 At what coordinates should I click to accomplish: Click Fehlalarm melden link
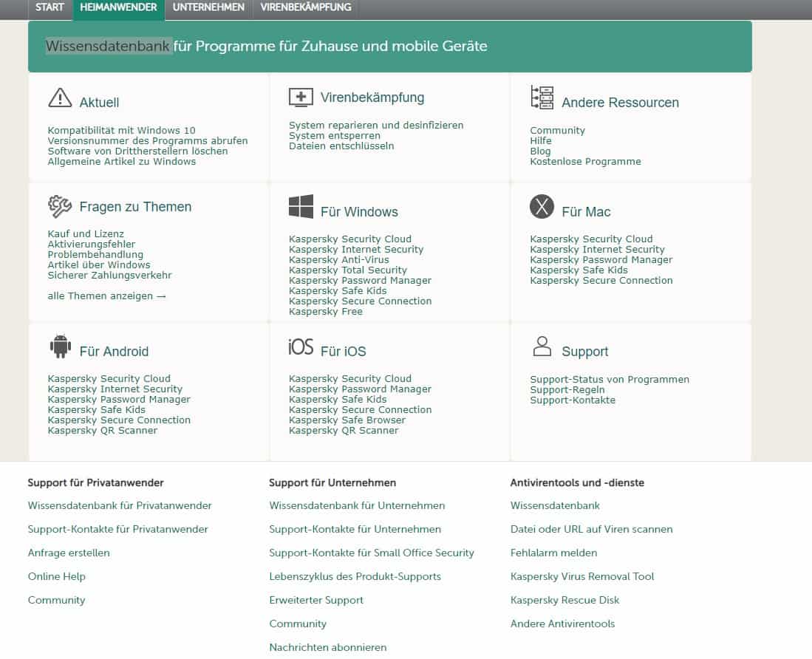coord(553,553)
